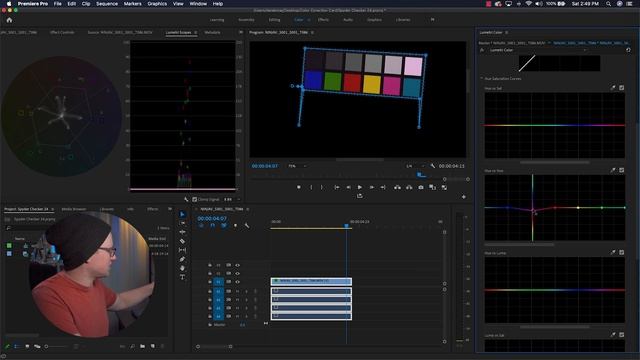Toggle the Hue vs Luma curve checkbox
Viewport: 640px width, 360px height.
621,253
